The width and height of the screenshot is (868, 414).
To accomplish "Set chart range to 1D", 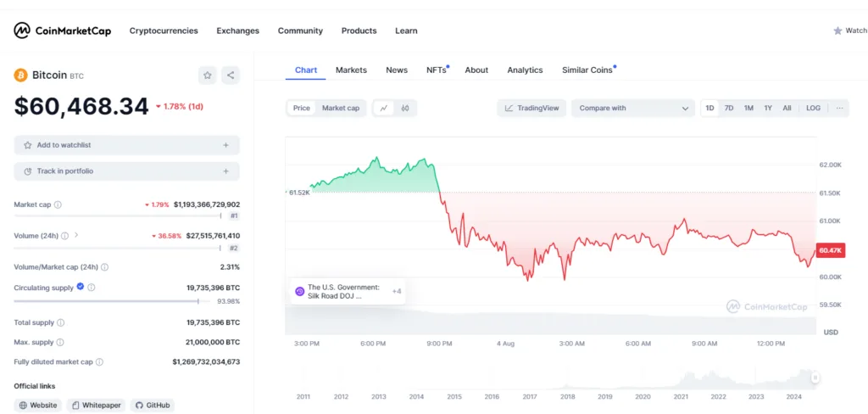I will tap(709, 108).
